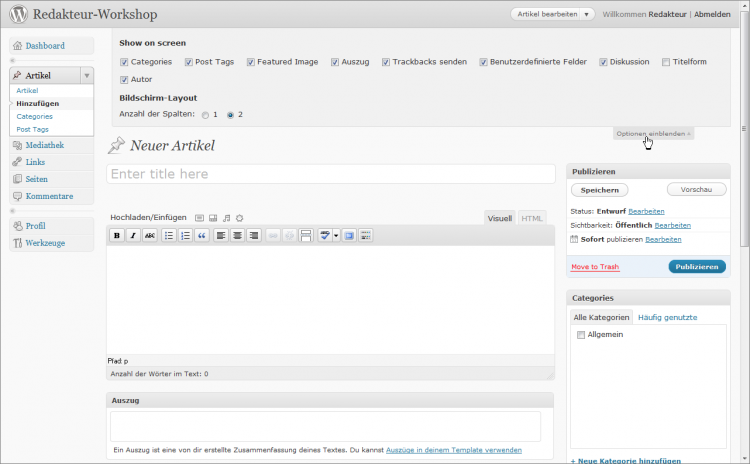Viewport: 750px width, 464px height.
Task: Click the WordPress logo
Action: click(x=17, y=15)
